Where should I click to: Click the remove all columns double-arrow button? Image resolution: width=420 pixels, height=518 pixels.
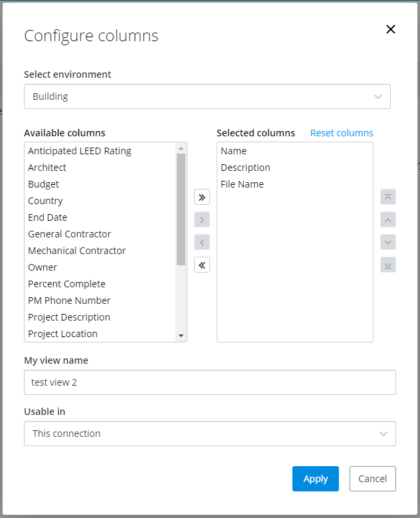[202, 265]
